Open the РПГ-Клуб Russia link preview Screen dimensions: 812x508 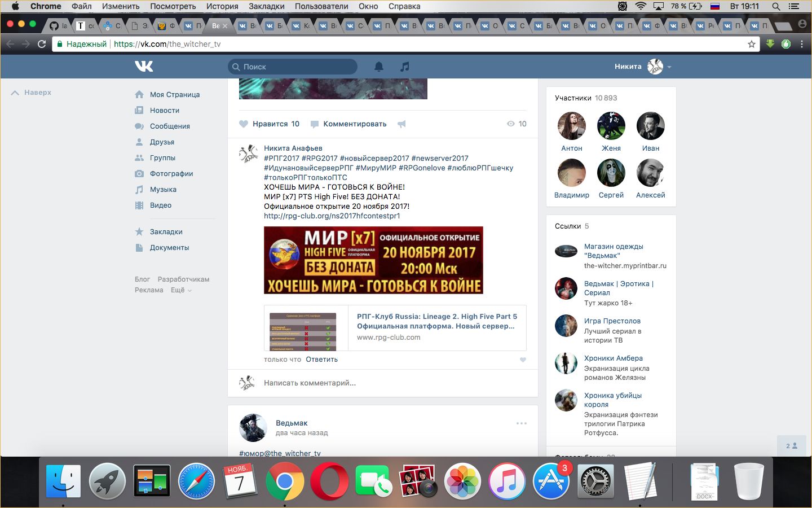[x=395, y=328]
